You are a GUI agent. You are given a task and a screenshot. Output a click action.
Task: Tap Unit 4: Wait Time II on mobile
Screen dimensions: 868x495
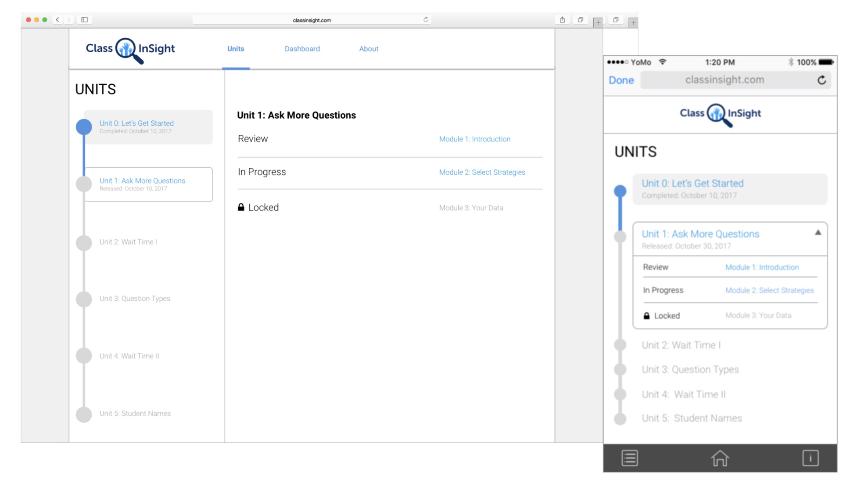(x=684, y=395)
